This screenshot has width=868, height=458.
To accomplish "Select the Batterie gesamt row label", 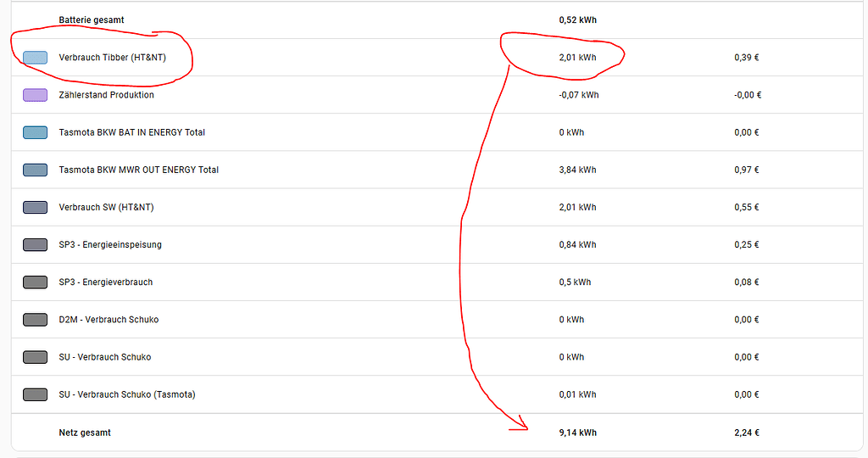I will (x=92, y=20).
